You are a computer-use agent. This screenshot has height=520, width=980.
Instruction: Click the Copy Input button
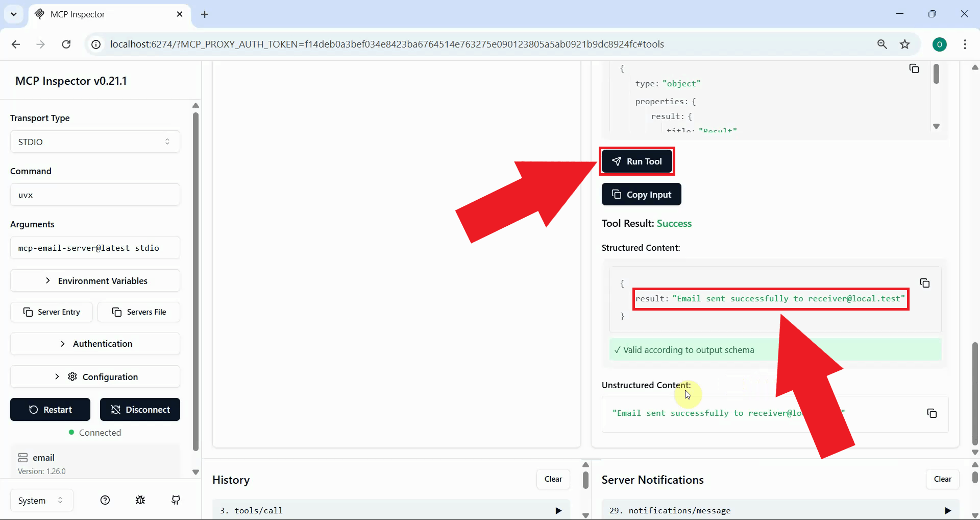641,194
